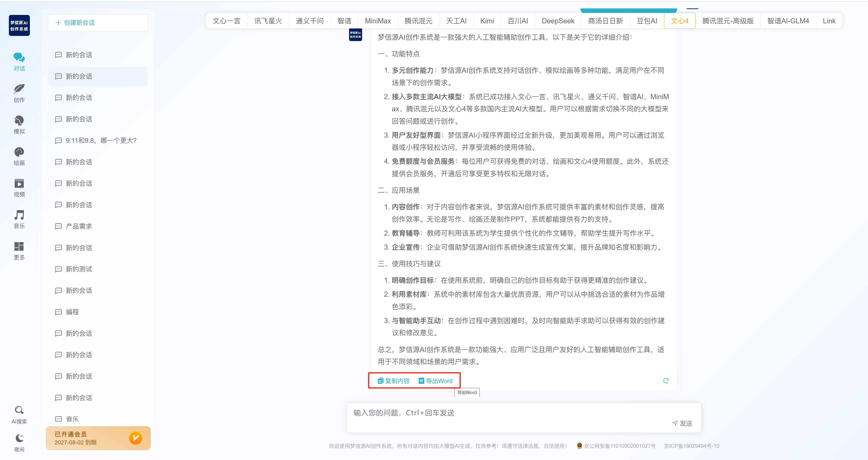Screen dimensions: 868x460
Task: Toggle 夜间 night mode
Action: [19, 439]
